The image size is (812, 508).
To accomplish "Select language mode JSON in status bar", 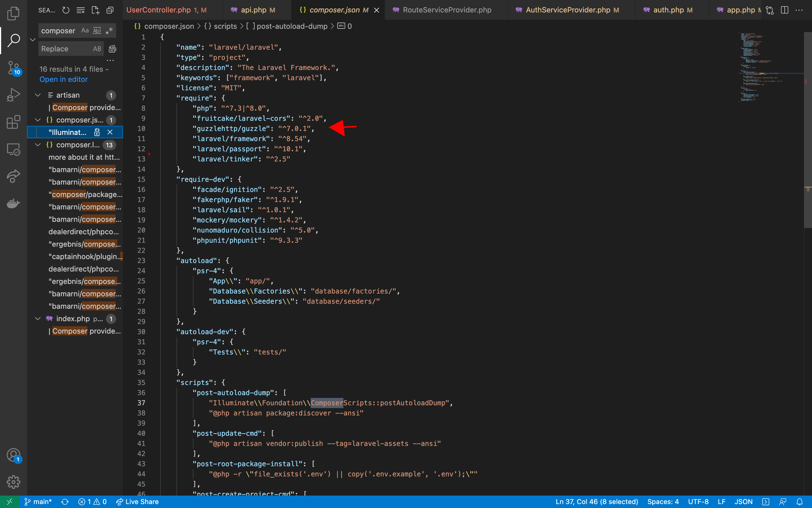I will [x=743, y=502].
